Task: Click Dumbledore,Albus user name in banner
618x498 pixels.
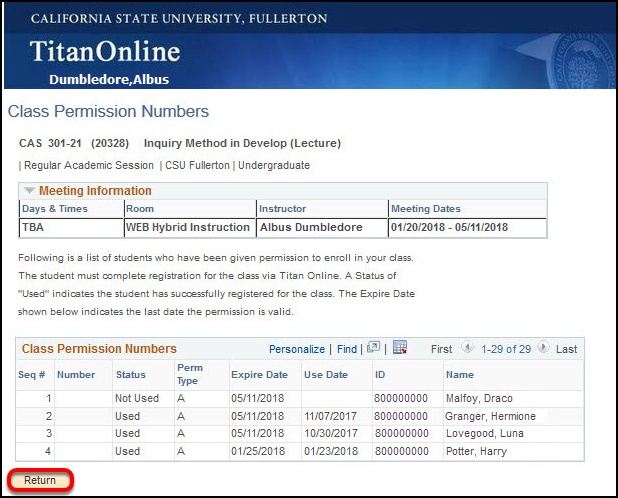Action: point(109,80)
